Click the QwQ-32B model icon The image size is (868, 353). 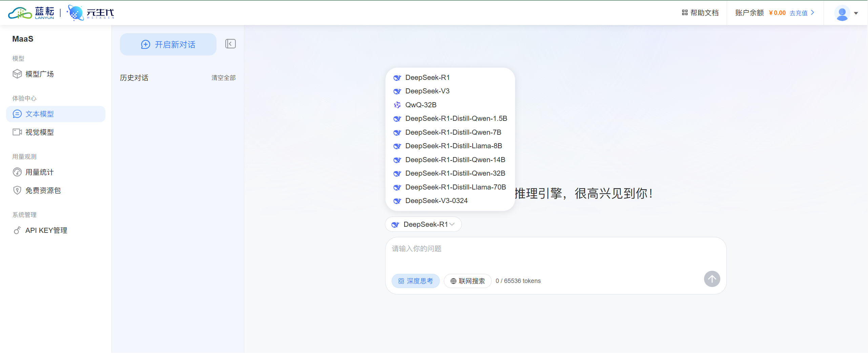[x=397, y=105]
